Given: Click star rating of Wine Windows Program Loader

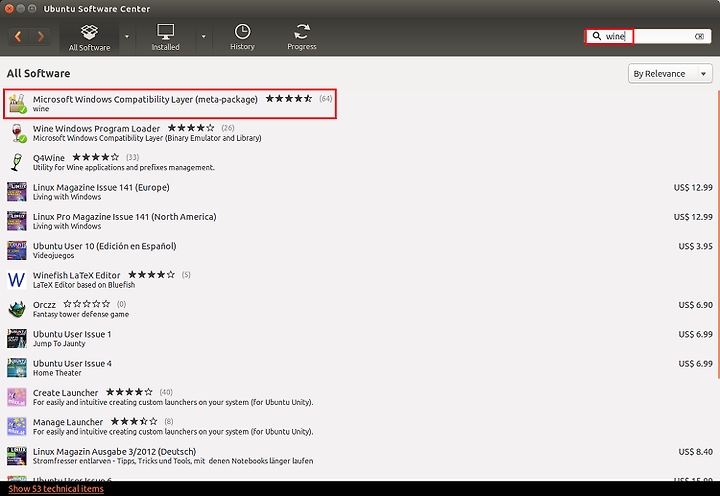Looking at the screenshot, I should (x=191, y=128).
